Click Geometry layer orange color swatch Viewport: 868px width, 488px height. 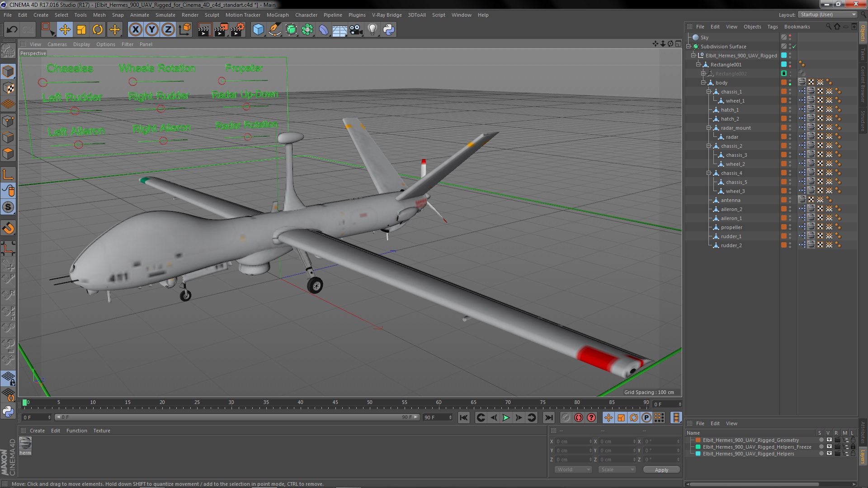[698, 440]
